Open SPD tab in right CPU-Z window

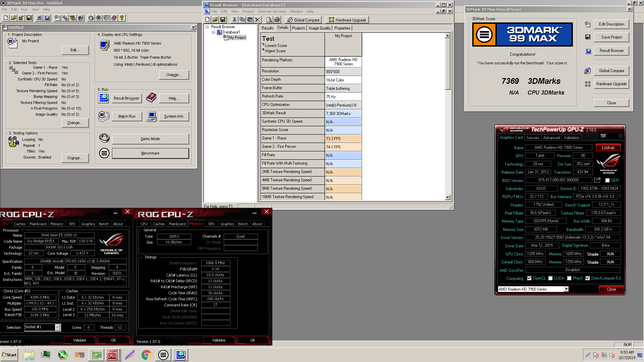[211, 224]
